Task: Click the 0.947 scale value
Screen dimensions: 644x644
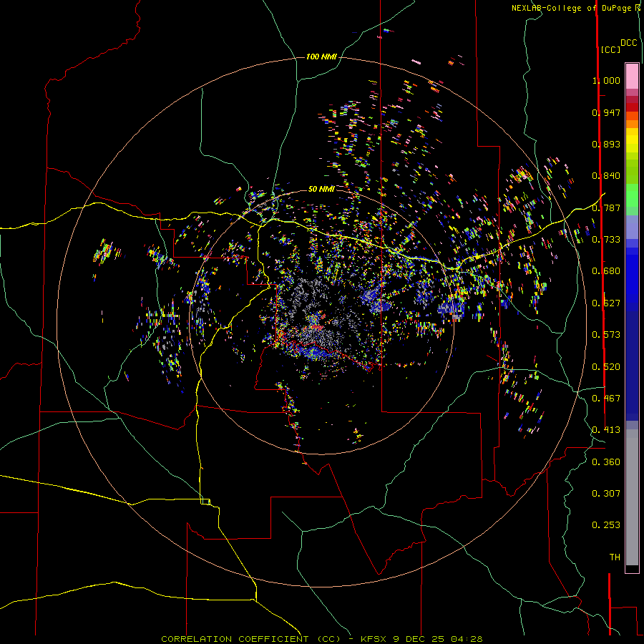Action: pyautogui.click(x=606, y=112)
